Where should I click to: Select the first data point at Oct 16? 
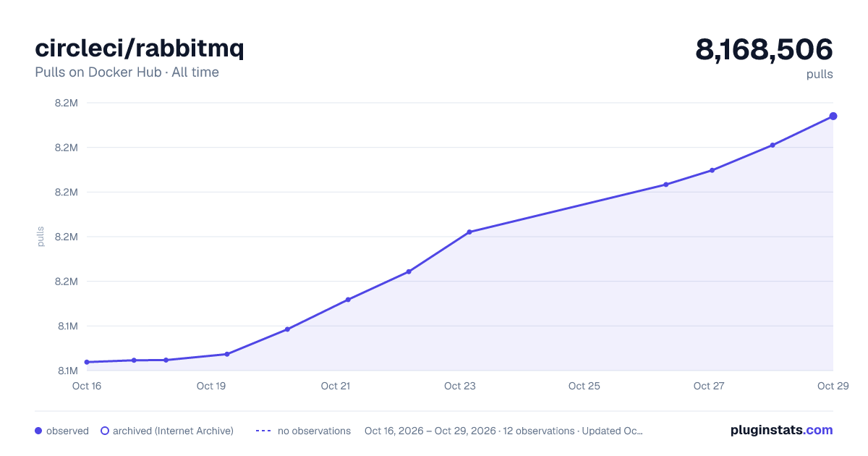(87, 362)
